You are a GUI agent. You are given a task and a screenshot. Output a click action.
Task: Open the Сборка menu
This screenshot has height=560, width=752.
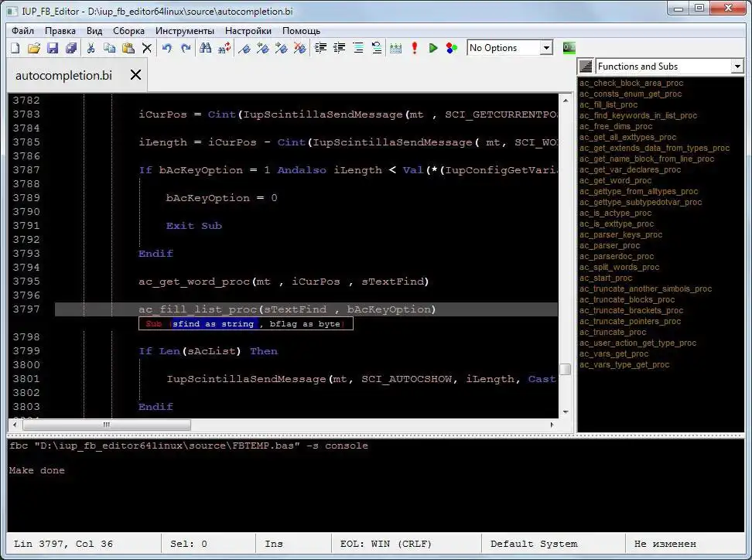pos(128,31)
